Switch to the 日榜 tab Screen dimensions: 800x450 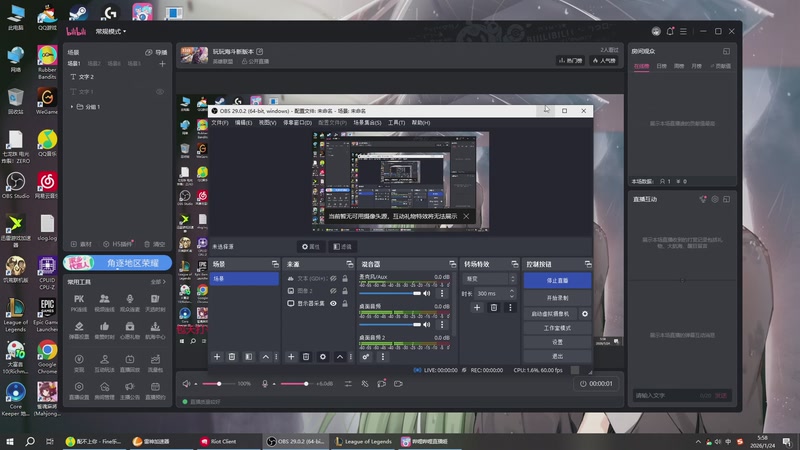point(661,66)
